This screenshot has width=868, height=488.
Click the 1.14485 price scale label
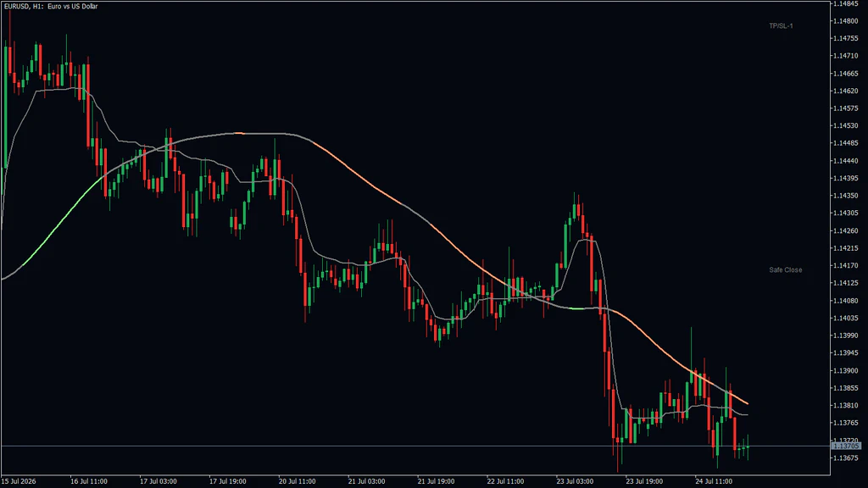pos(845,143)
